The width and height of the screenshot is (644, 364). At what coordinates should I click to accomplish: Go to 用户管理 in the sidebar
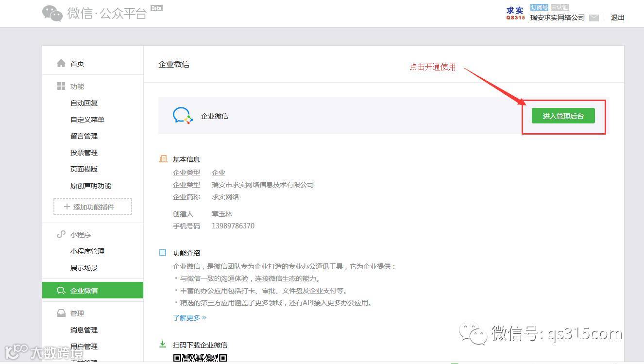84,347
